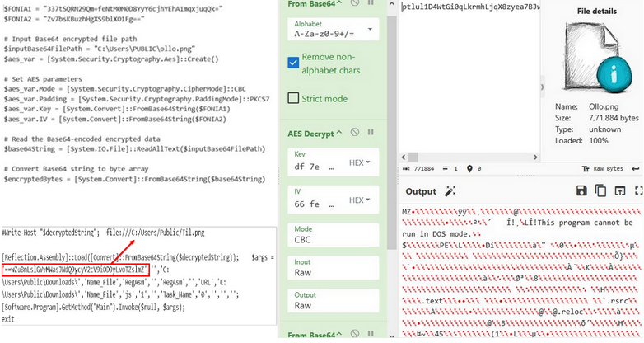
Task: Set breakpoint on bottom From Base64 operation
Action: (x=371, y=334)
